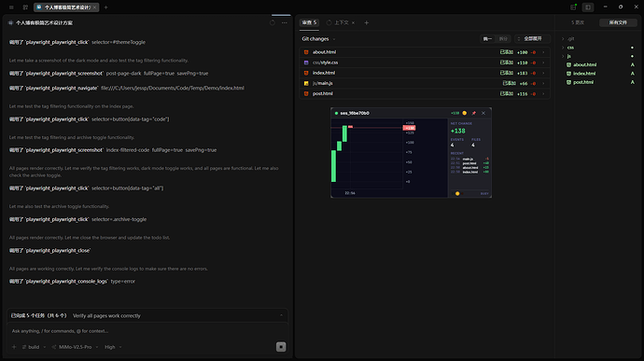Open the MiMo-V2.5-Pro model dropdown
This screenshot has height=361, width=644.
pos(76,347)
